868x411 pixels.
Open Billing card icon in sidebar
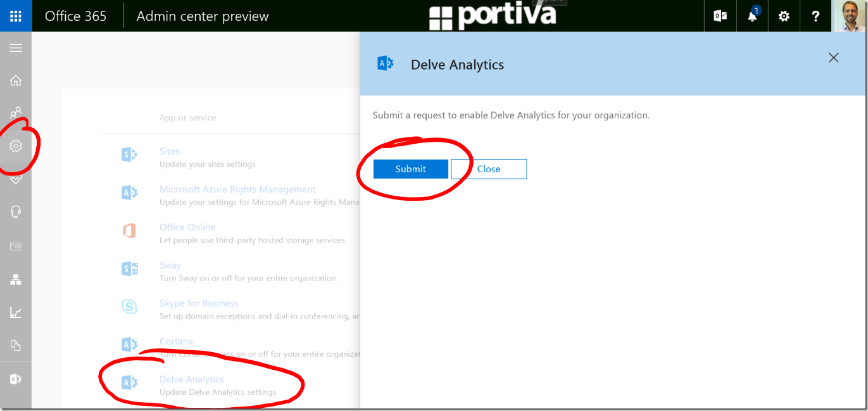16,246
